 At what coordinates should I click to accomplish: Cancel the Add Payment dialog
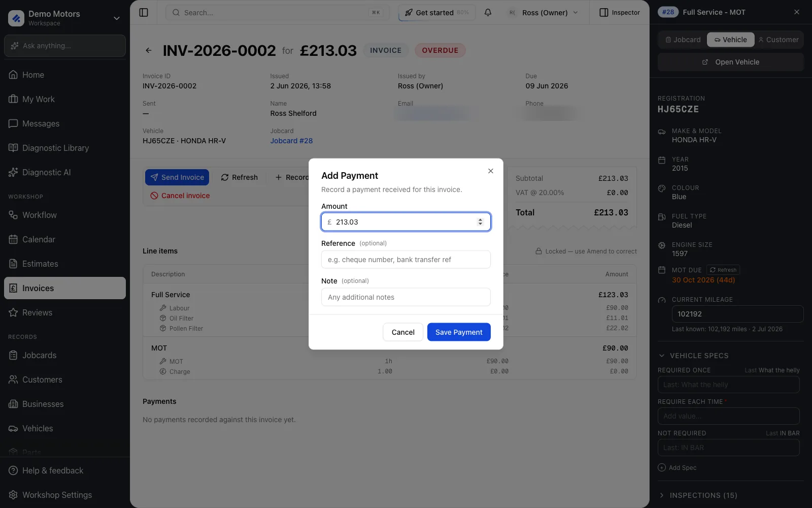click(x=403, y=332)
